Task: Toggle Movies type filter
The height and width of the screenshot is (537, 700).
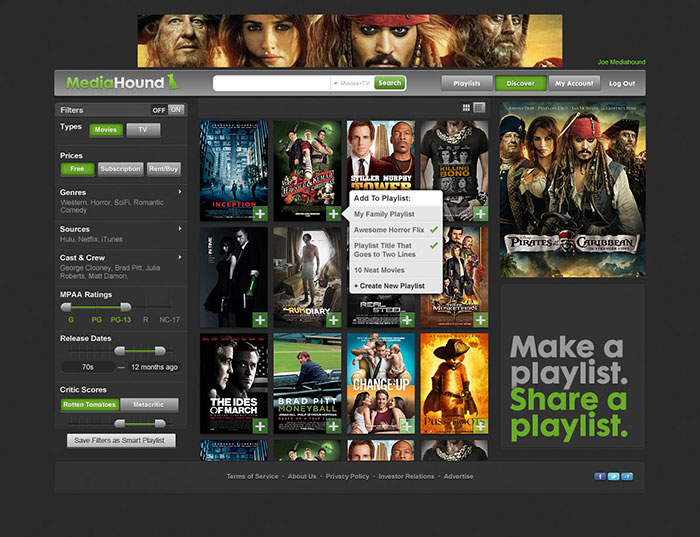Action: [x=106, y=130]
